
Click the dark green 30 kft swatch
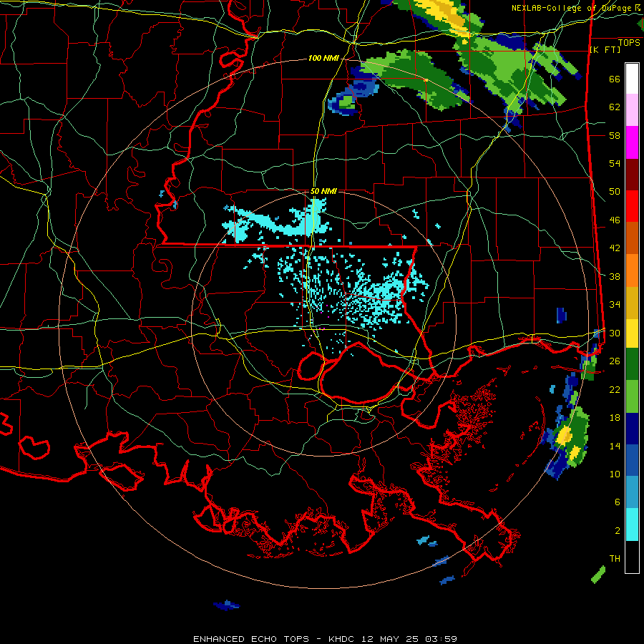click(632, 364)
